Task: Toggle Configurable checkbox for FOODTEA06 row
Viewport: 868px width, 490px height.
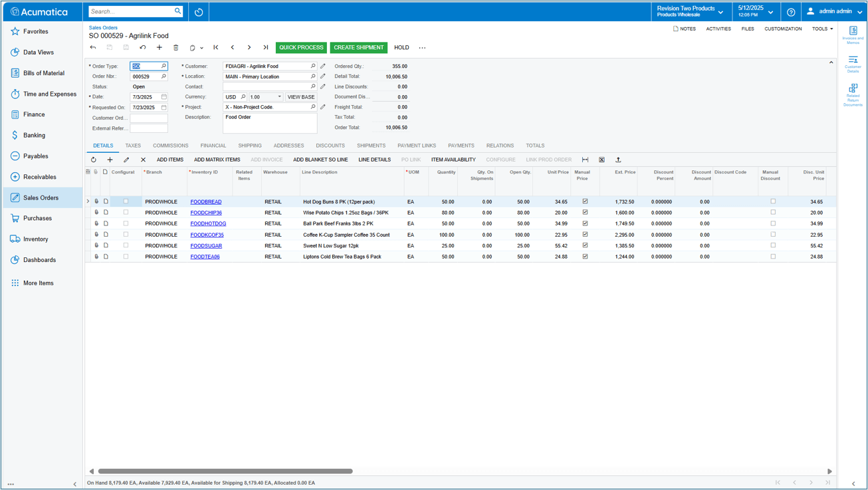Action: (x=126, y=256)
